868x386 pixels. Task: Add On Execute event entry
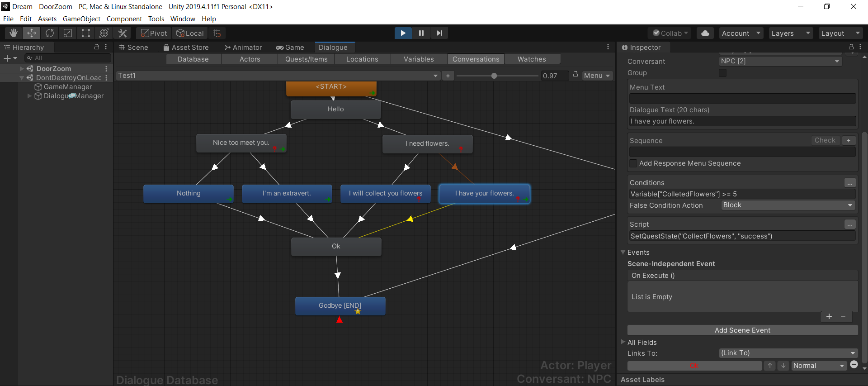[829, 317]
